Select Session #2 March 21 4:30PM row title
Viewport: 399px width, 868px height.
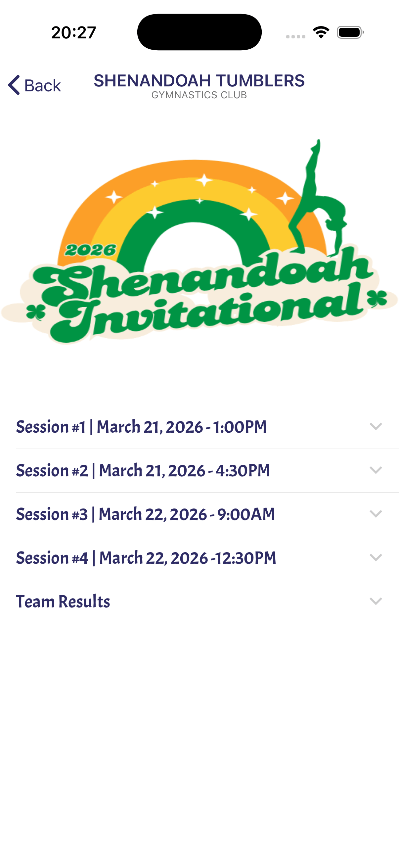[x=143, y=470]
